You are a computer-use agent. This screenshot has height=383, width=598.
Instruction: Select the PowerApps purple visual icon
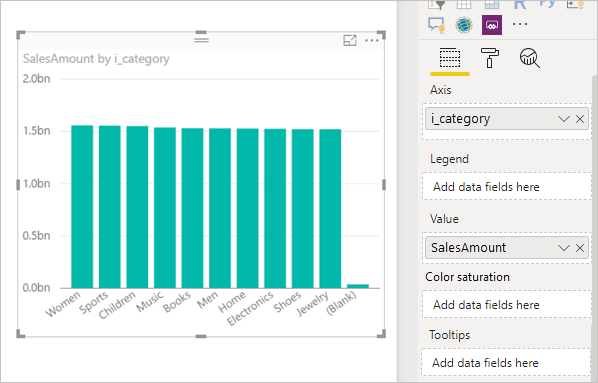[x=492, y=25]
